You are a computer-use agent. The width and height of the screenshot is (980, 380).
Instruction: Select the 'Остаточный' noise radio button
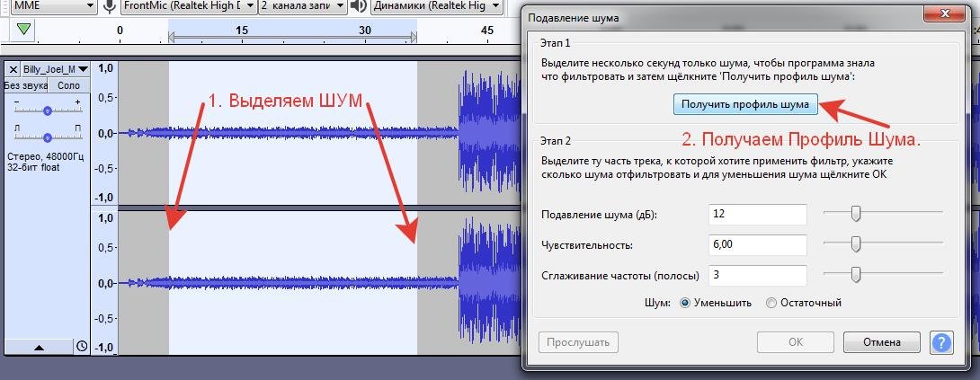point(771,303)
